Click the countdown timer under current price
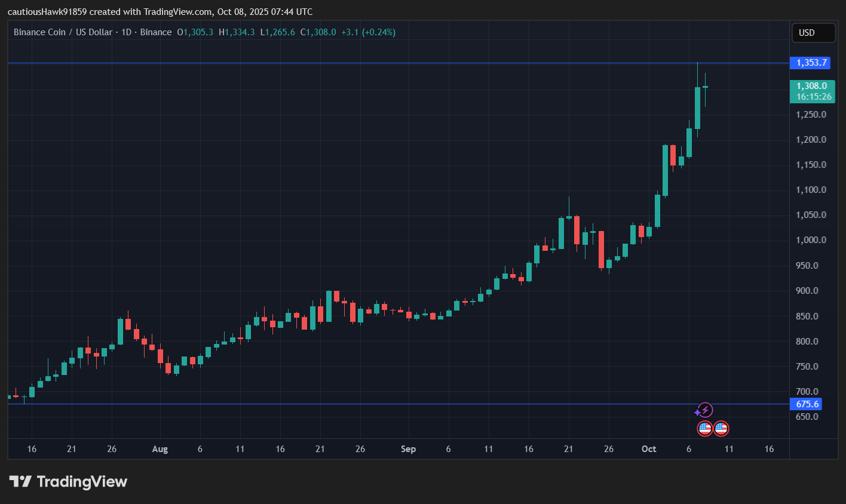 tap(813, 96)
